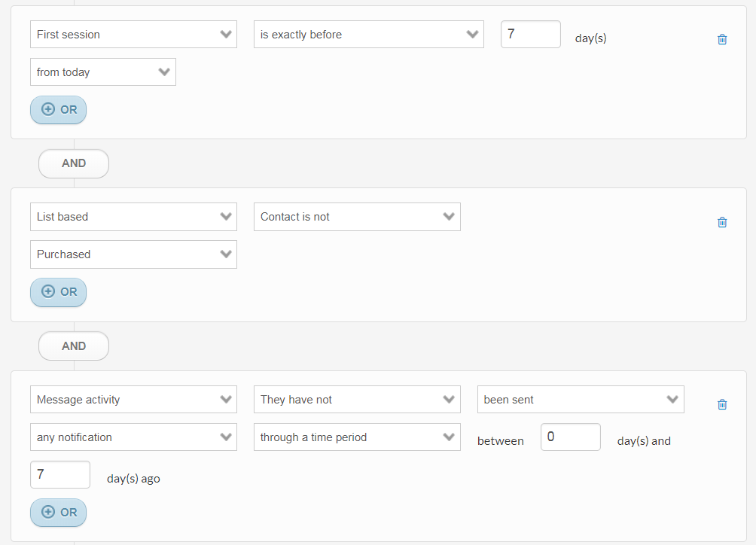Toggle the AND operator after First session block

pos(74,163)
